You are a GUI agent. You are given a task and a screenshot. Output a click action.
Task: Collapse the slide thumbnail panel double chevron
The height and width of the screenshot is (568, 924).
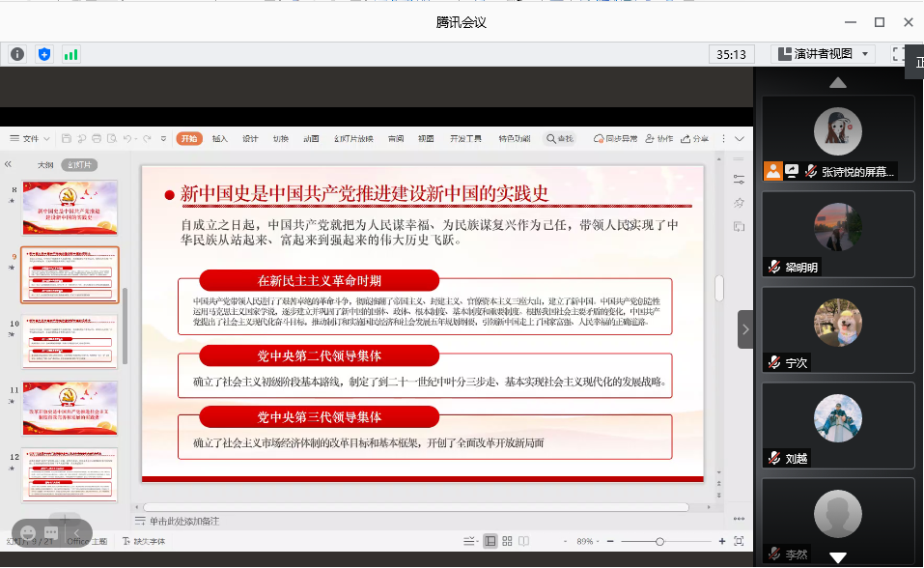8,164
